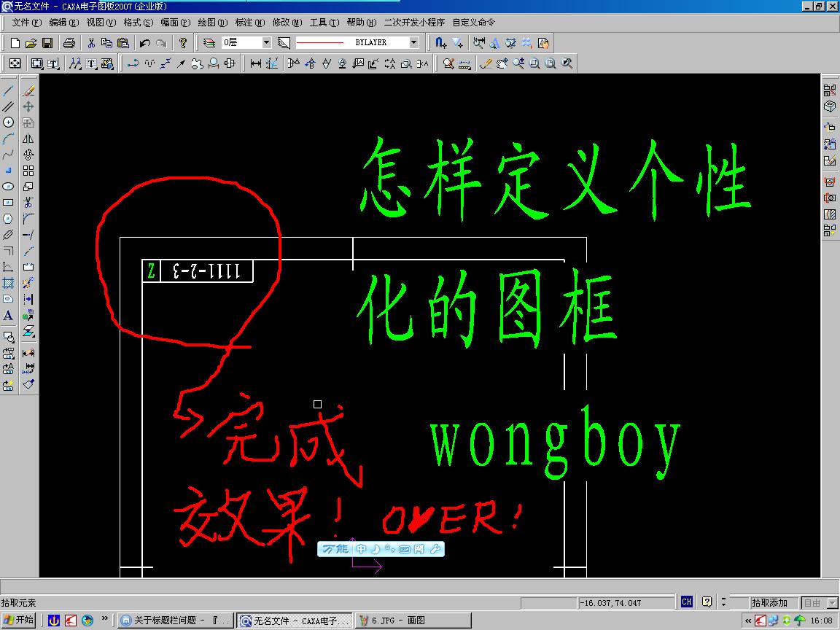Expand hidden system tray icons chevron

click(x=747, y=621)
